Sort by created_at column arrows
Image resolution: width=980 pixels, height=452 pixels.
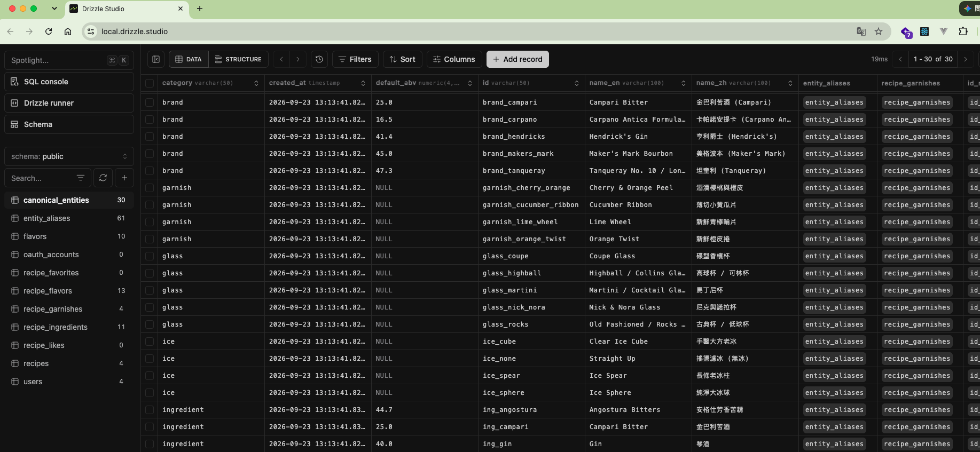tap(363, 83)
